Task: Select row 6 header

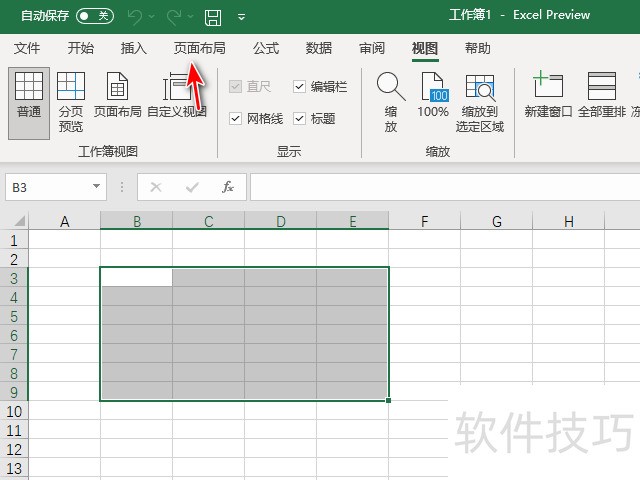Action: pos(14,336)
